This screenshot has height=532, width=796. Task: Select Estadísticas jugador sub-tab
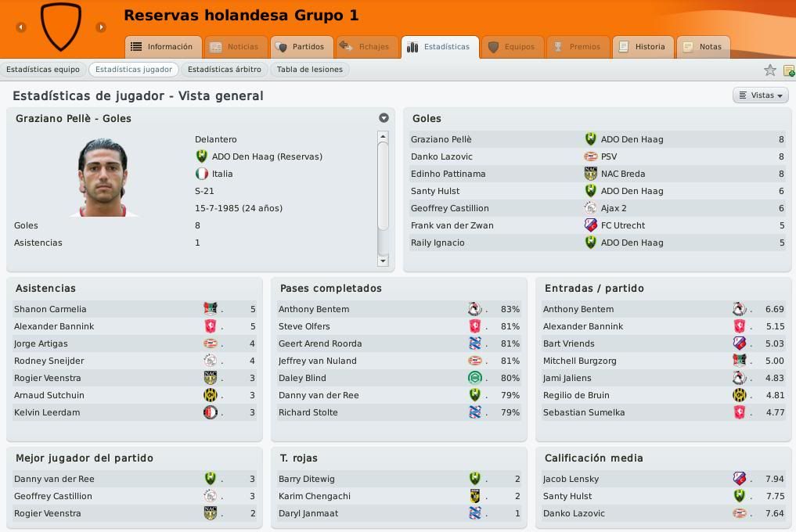click(x=134, y=70)
